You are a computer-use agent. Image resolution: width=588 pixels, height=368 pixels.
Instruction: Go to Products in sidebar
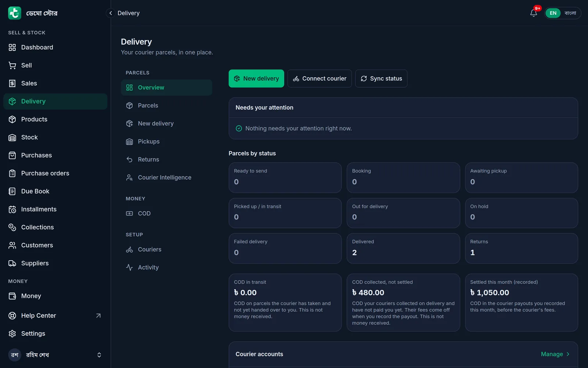pos(55,119)
